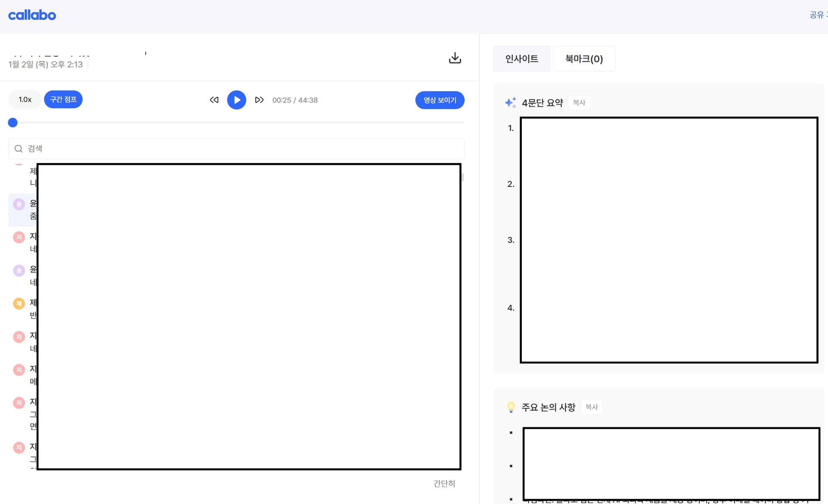828x504 pixels.
Task: Switch to the 인사이트 tab
Action: click(521, 59)
